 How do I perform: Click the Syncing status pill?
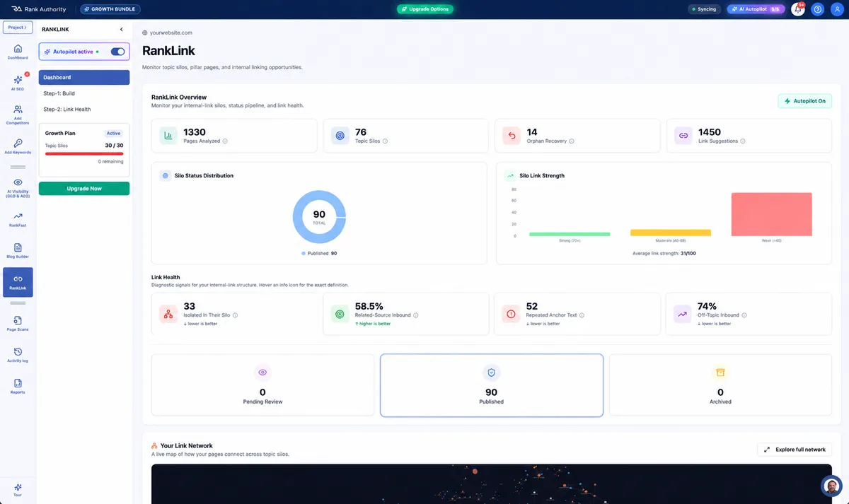coord(704,9)
